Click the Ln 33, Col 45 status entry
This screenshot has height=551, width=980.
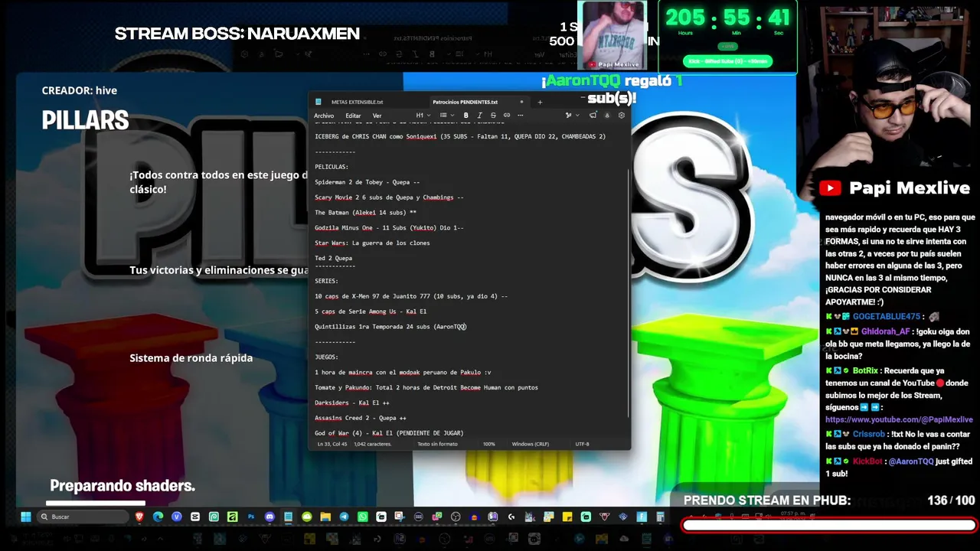331,444
